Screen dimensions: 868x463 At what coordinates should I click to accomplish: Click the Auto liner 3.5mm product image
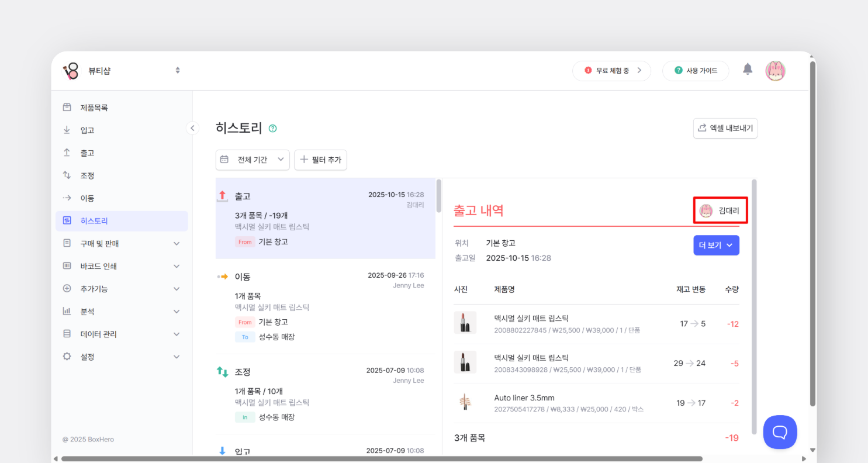click(x=465, y=402)
